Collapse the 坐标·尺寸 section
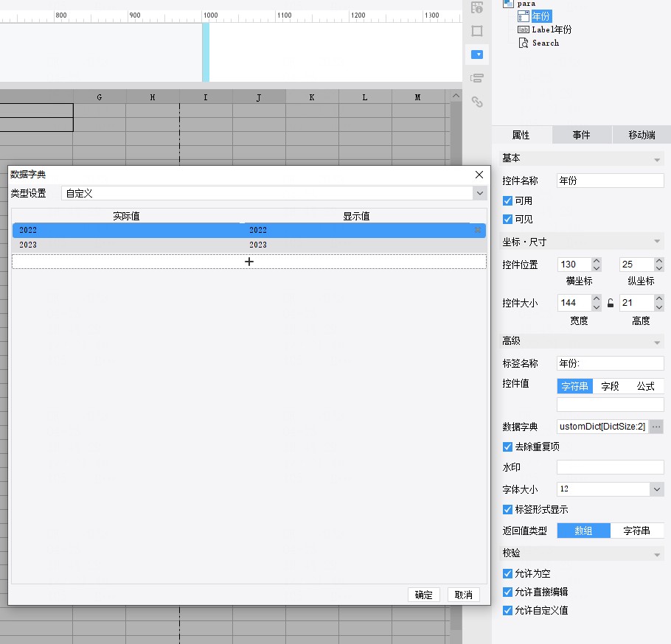The image size is (671, 644). [657, 241]
